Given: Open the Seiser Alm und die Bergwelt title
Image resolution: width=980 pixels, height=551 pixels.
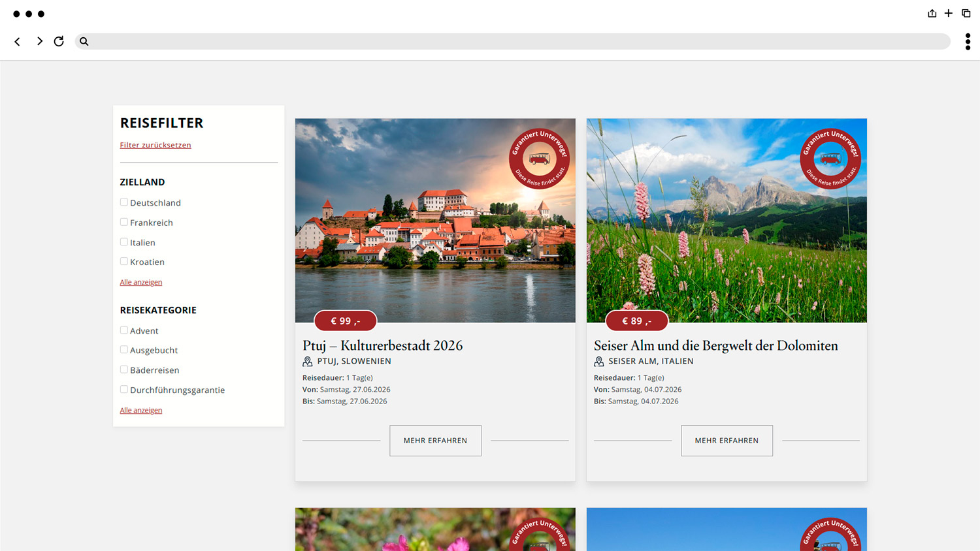Looking at the screenshot, I should click(716, 345).
